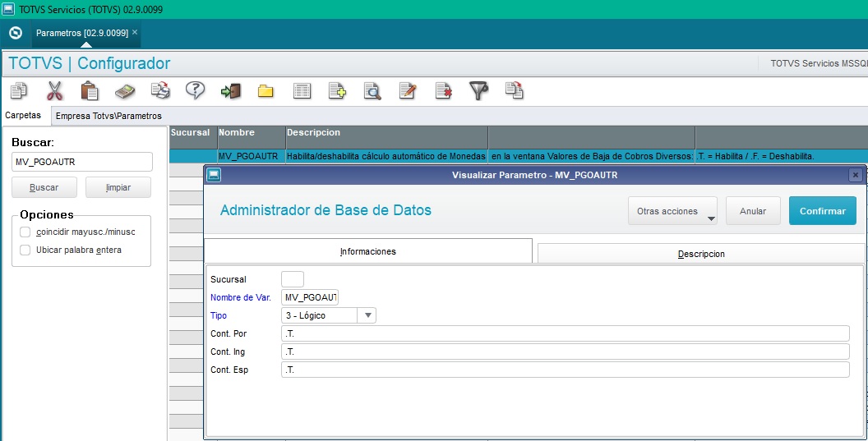Switch to the Descripcion tab
The width and height of the screenshot is (868, 441).
pos(701,254)
